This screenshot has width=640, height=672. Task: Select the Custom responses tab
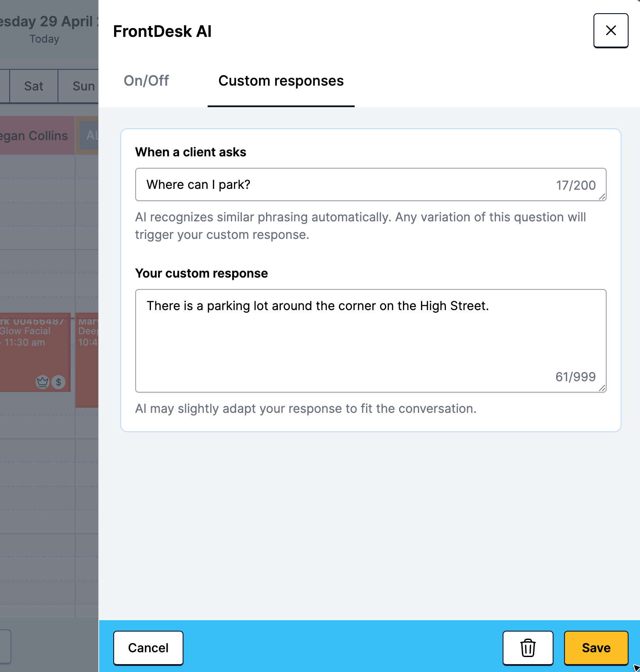pos(281,81)
